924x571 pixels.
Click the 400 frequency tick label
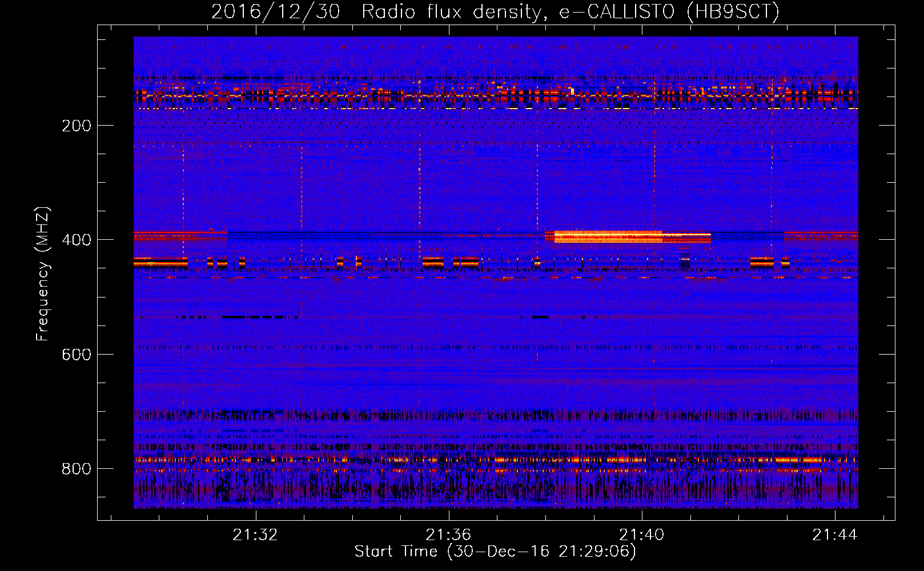(77, 240)
